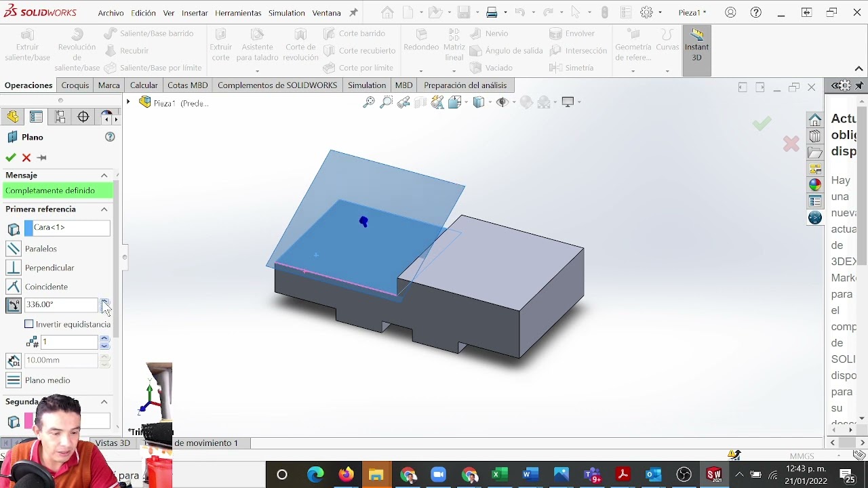
Task: Open the Herramientas menu
Action: 237,13
